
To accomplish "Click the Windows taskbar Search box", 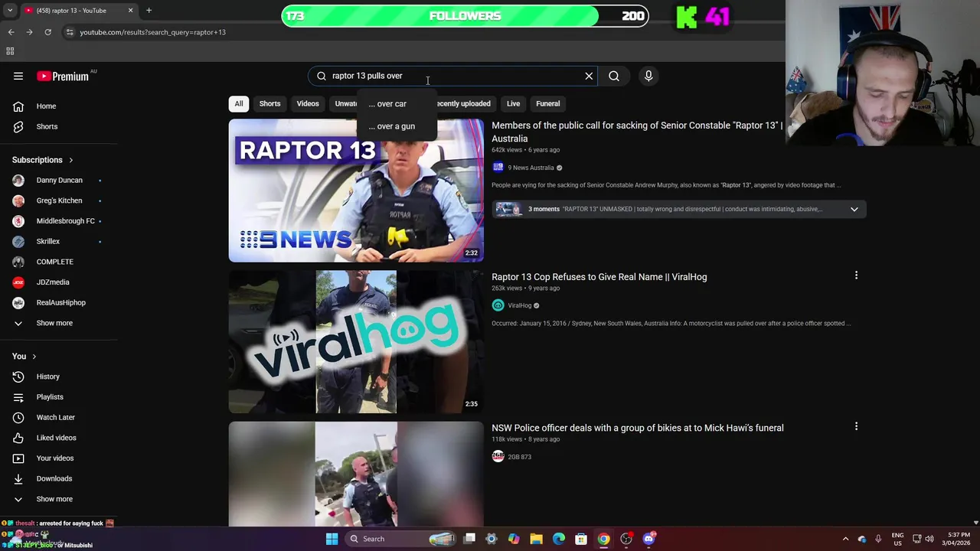I will [x=402, y=539].
